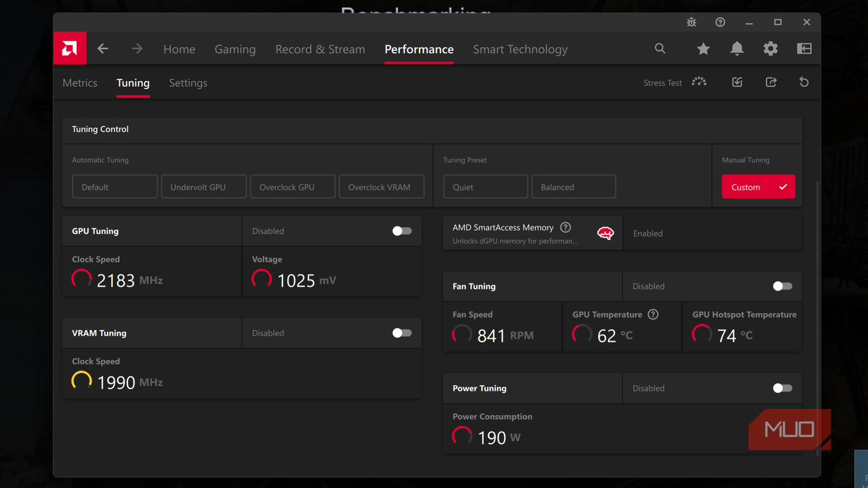The image size is (868, 488).
Task: Open the notifications bell
Action: point(737,49)
